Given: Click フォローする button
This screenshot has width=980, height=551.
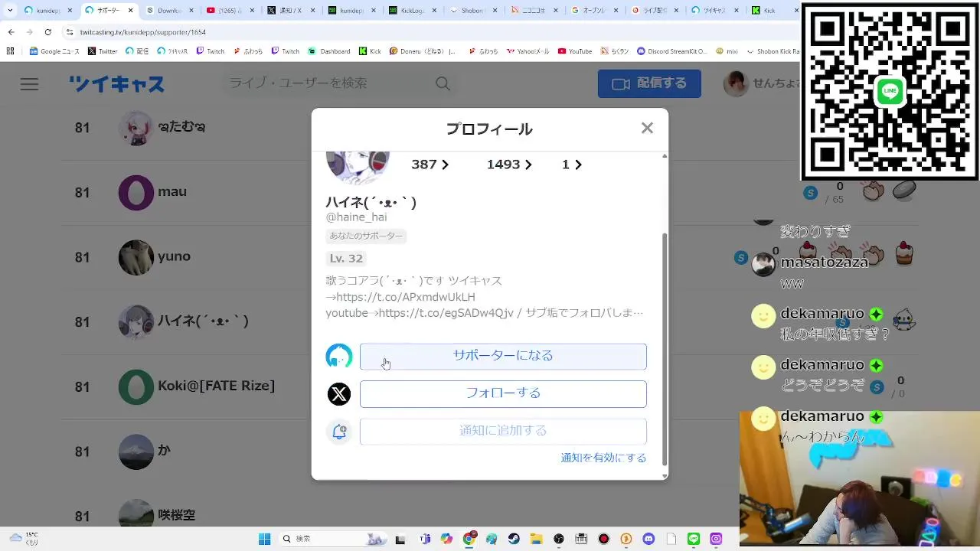Looking at the screenshot, I should pyautogui.click(x=503, y=393).
